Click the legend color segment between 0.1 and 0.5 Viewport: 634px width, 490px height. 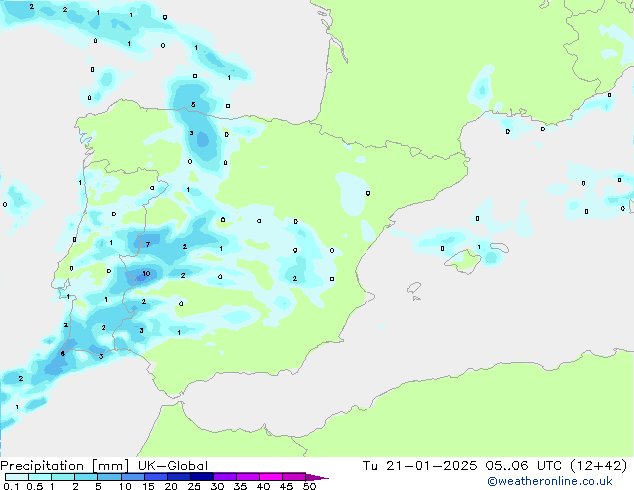17,477
